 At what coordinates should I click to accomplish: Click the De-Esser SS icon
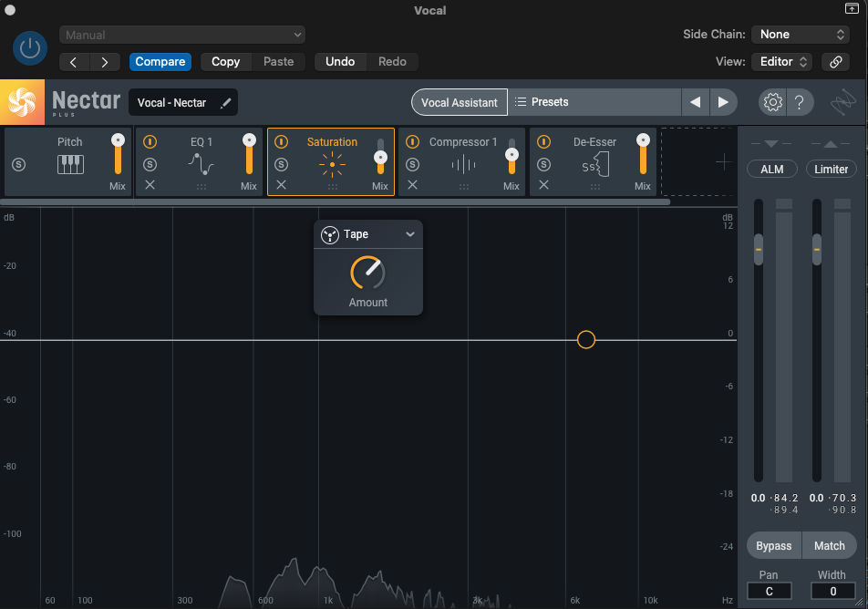coord(595,164)
